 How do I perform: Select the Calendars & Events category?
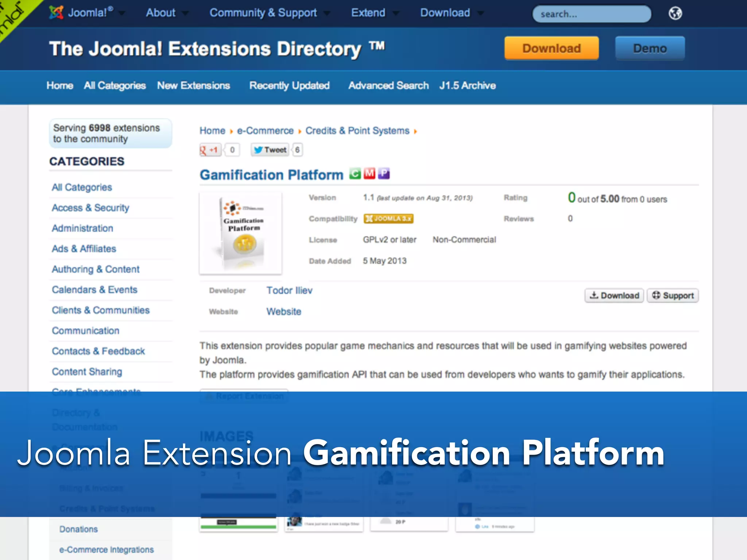pyautogui.click(x=94, y=289)
